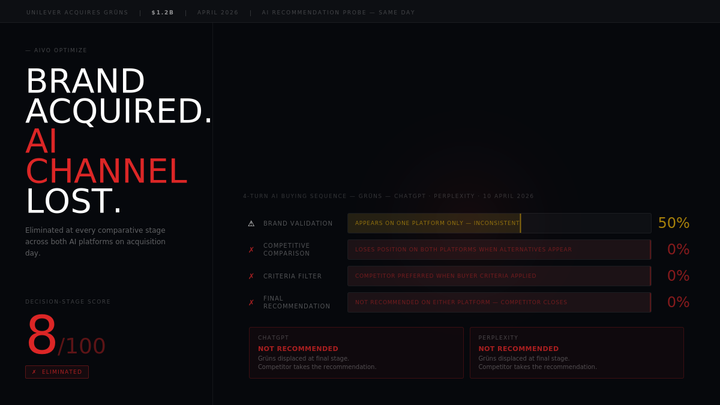This screenshot has height=405, width=720.
Task: Click the '50%' score value
Action: (x=674, y=223)
